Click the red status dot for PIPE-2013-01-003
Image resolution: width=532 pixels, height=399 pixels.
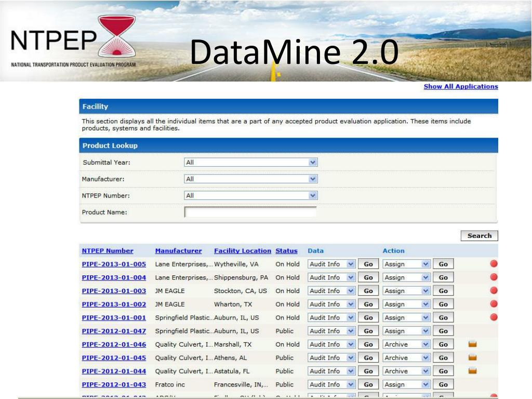point(494,290)
